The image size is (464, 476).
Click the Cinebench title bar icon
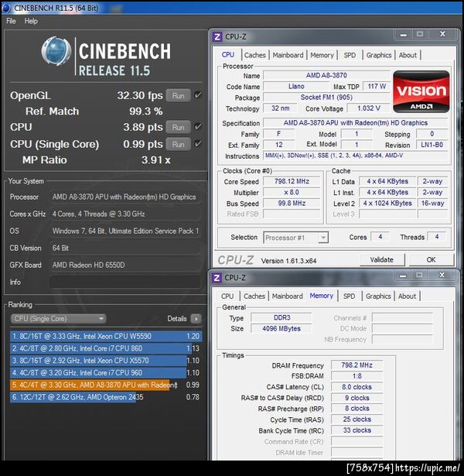[x=6, y=8]
